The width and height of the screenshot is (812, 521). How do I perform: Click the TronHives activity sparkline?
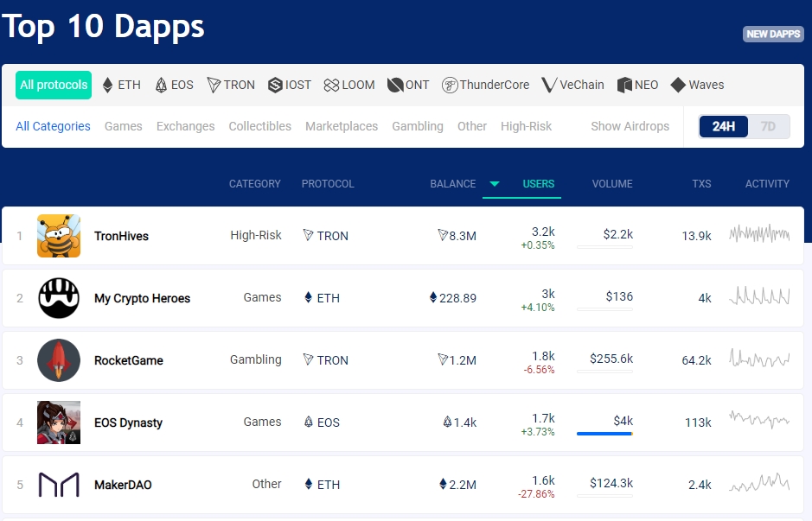[x=759, y=234]
